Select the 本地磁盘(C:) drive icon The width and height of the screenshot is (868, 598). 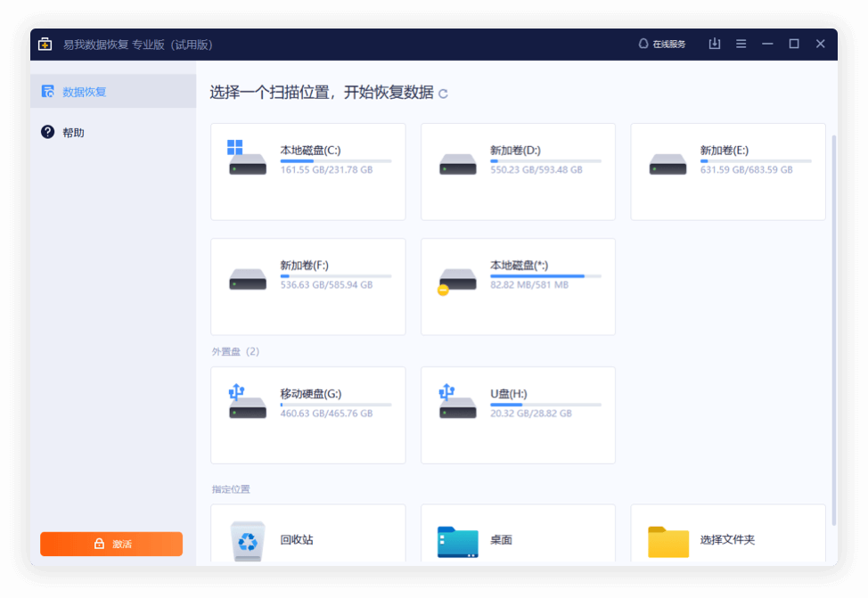point(247,157)
